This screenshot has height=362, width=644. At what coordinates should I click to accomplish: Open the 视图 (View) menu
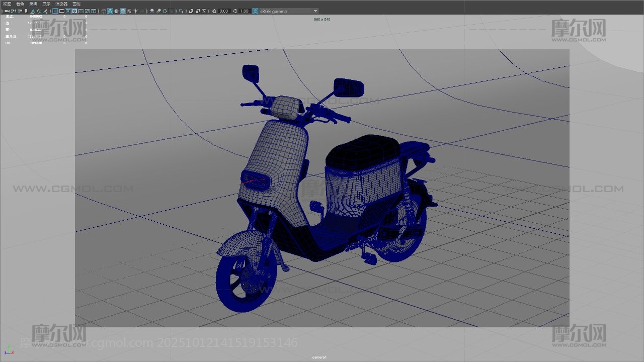point(7,4)
